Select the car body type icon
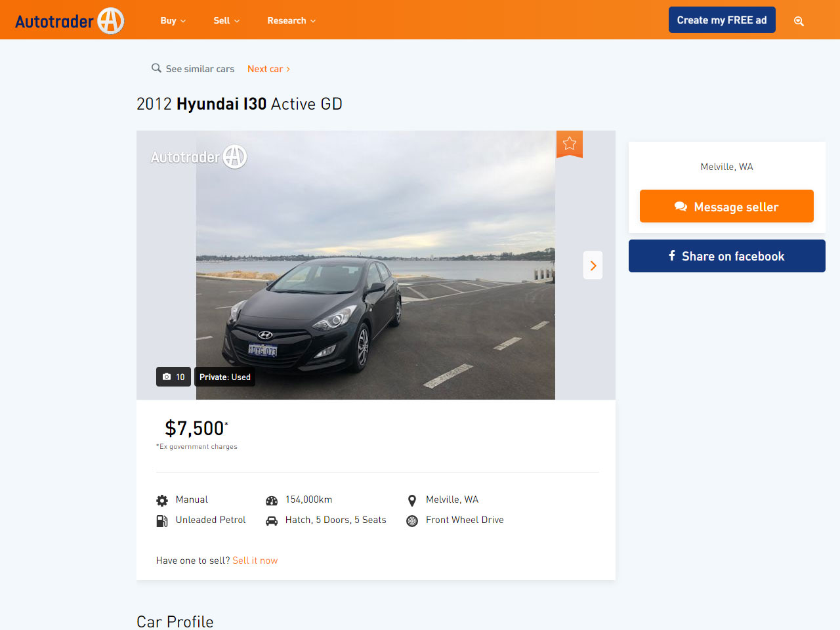This screenshot has width=840, height=630. (x=272, y=521)
